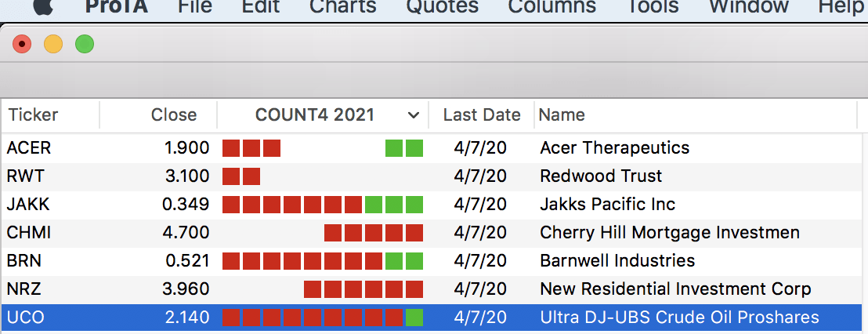
Task: Open the COUNT4 2021 column dropdown chevron
Action: point(413,115)
